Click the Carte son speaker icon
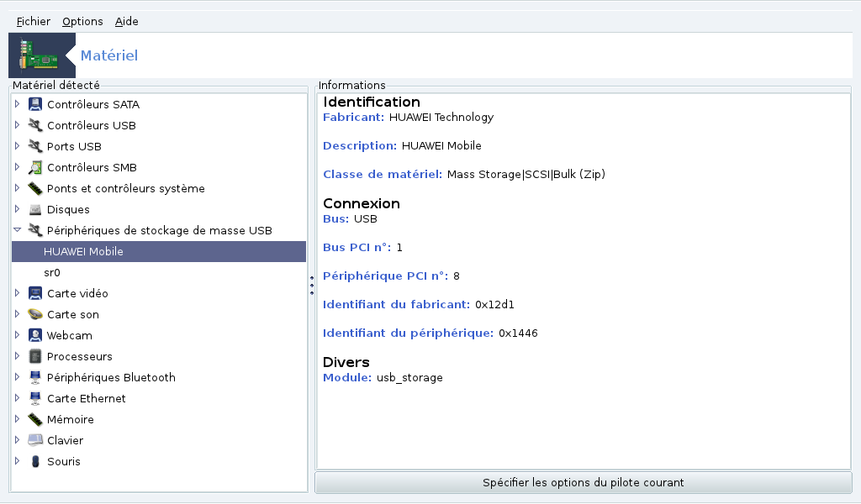This screenshot has width=861, height=504. [x=35, y=314]
